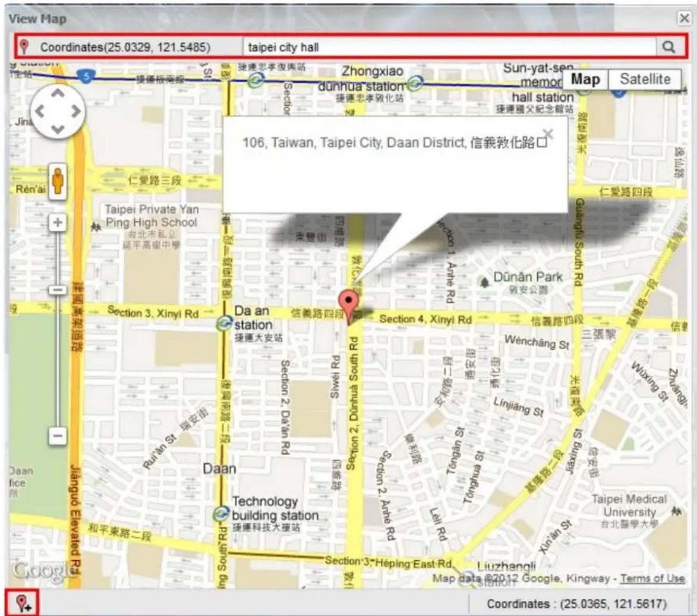The image size is (697, 616).
Task: Click the "Section 3, Heping East Rd" label
Action: [x=388, y=562]
